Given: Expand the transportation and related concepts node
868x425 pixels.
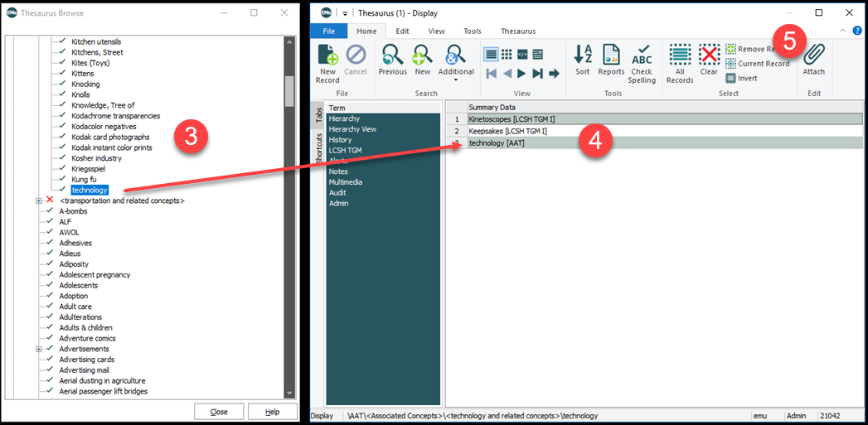Looking at the screenshot, I should click(x=38, y=200).
